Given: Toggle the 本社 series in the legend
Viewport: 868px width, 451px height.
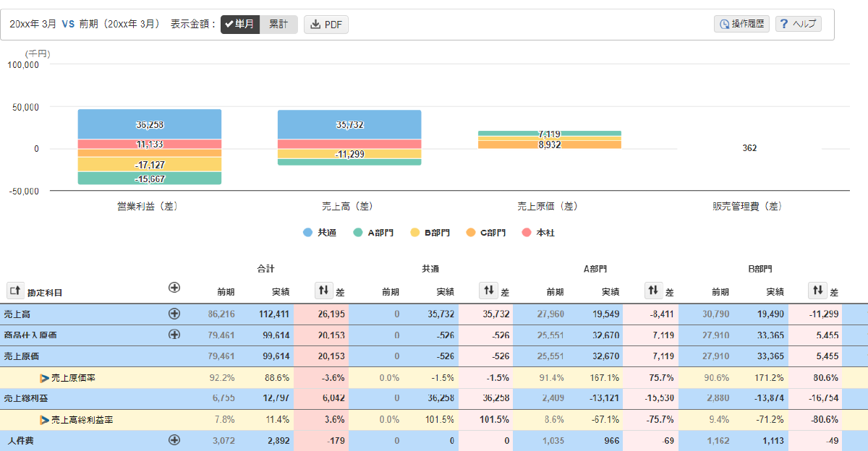Looking at the screenshot, I should (538, 233).
